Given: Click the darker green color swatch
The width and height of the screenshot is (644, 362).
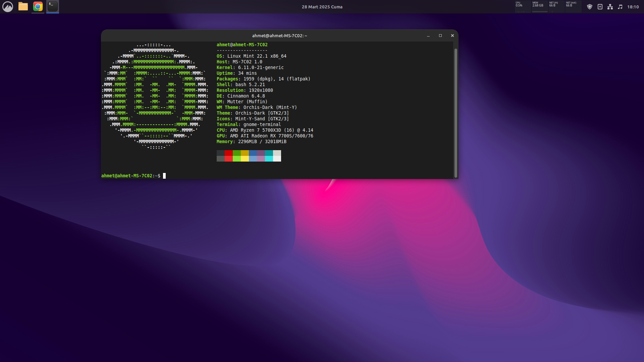Looking at the screenshot, I should click(237, 153).
